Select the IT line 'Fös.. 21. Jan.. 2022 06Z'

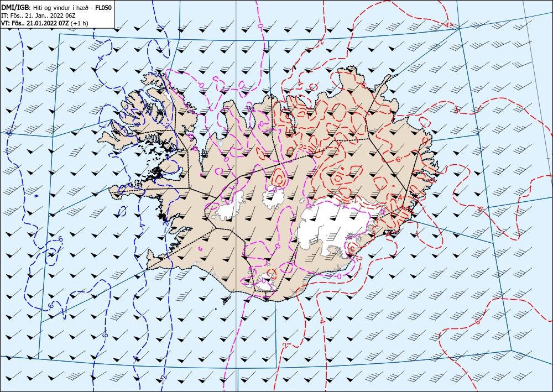pos(43,15)
